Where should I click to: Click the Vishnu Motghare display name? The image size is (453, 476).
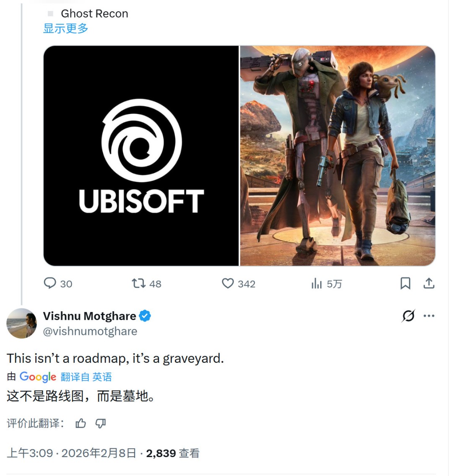pyautogui.click(x=90, y=316)
